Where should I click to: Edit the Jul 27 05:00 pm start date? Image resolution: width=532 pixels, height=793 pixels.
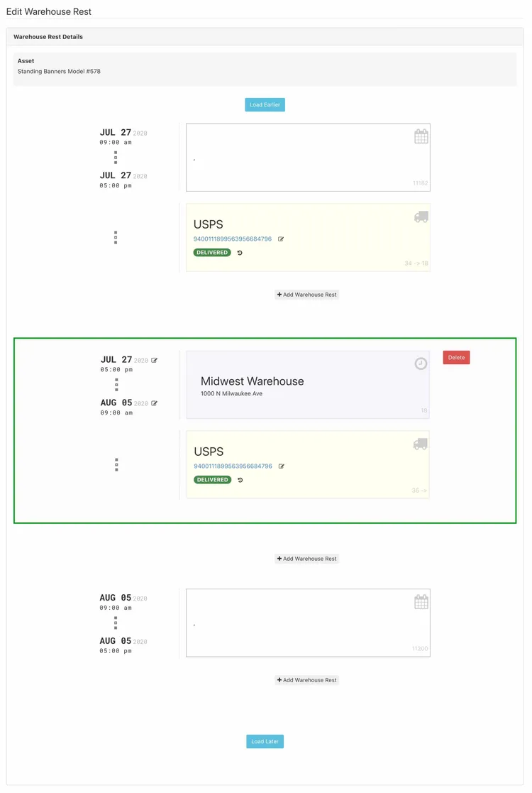pos(155,360)
